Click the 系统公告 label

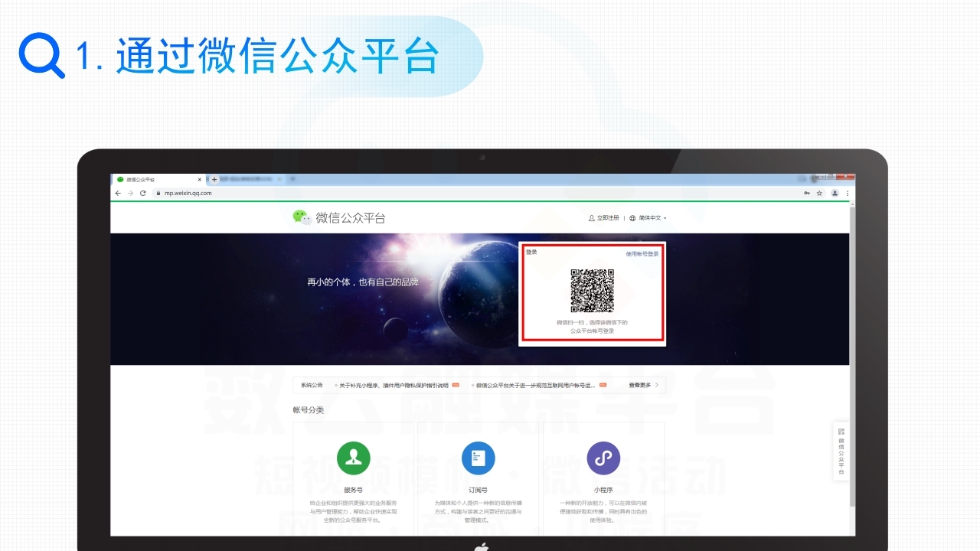pos(312,385)
